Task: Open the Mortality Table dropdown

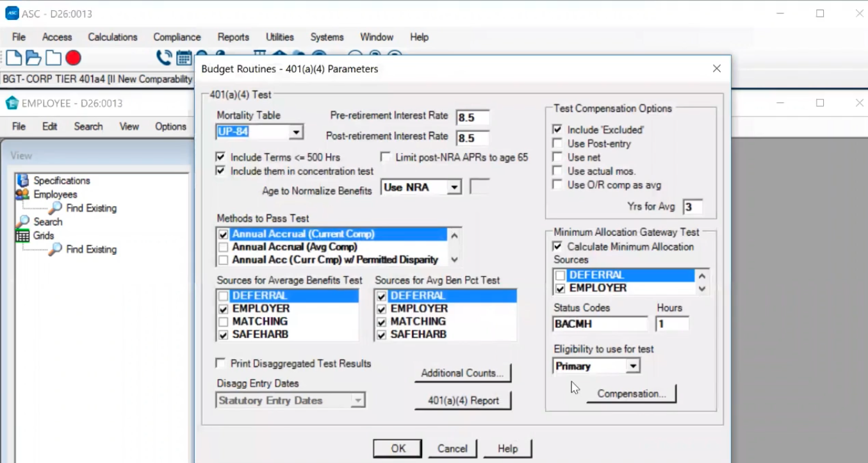Action: 295,133
